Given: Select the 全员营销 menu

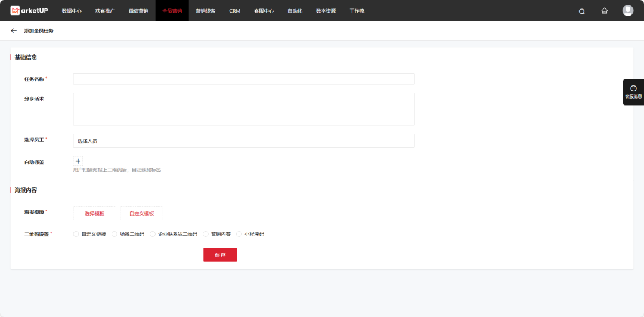Looking at the screenshot, I should [x=172, y=11].
